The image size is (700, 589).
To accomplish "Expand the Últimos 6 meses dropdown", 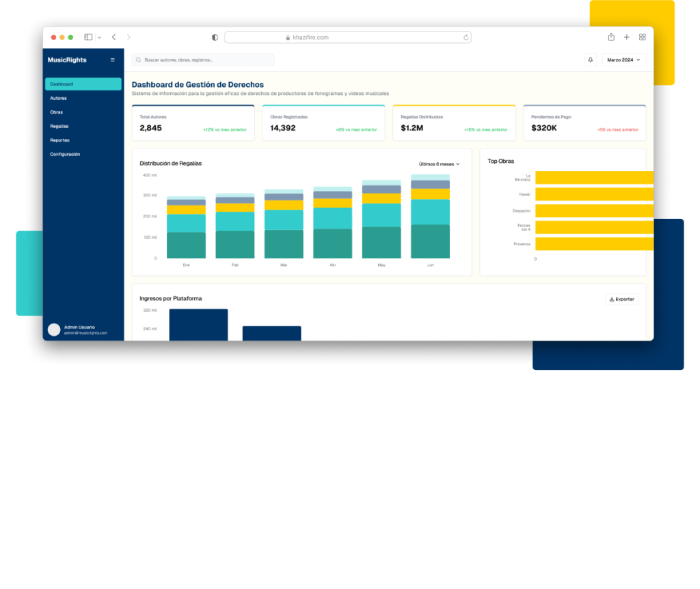I will [439, 164].
